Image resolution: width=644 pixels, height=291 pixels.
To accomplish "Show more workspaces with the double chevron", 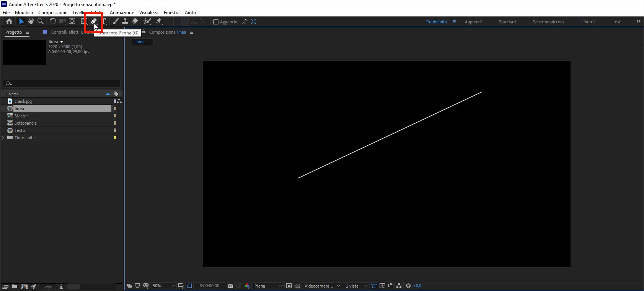I will point(638,21).
